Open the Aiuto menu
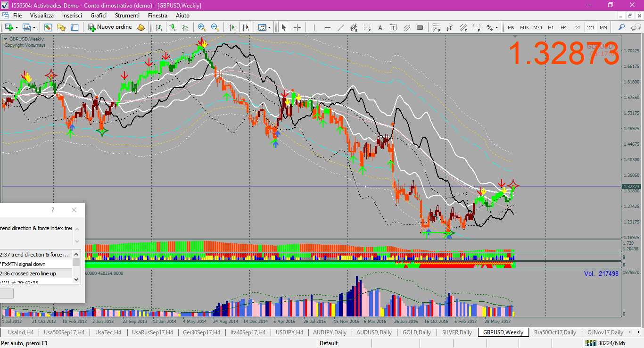 [182, 16]
